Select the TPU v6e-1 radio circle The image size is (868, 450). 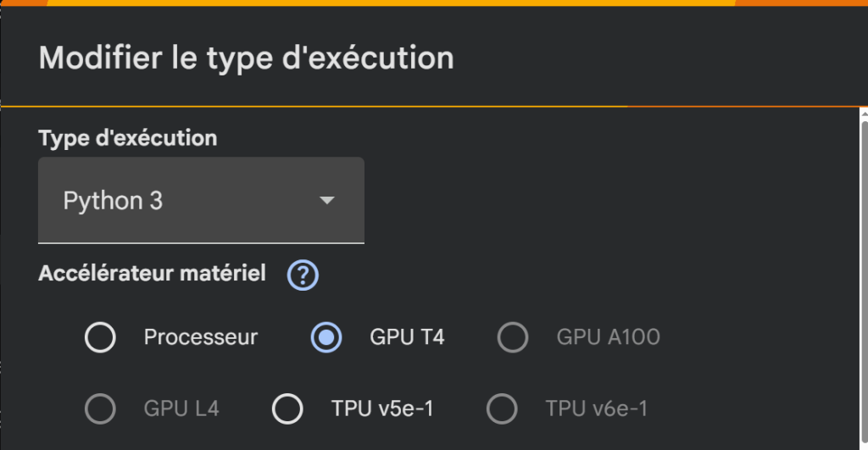pyautogui.click(x=502, y=409)
